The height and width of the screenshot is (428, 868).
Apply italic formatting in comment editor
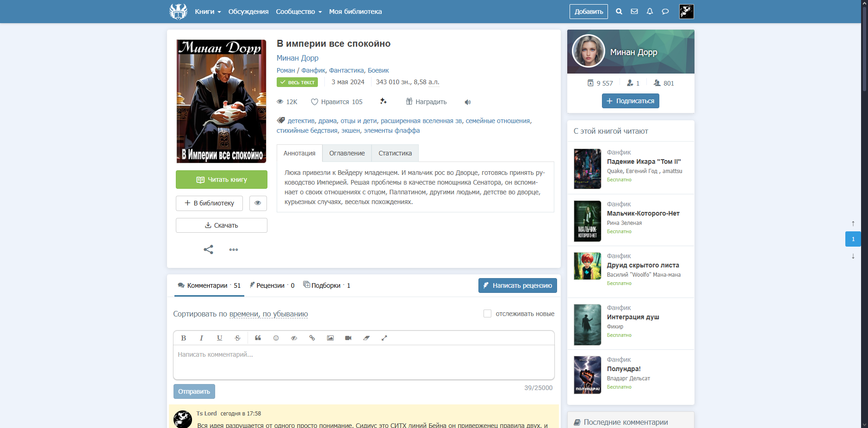click(201, 338)
